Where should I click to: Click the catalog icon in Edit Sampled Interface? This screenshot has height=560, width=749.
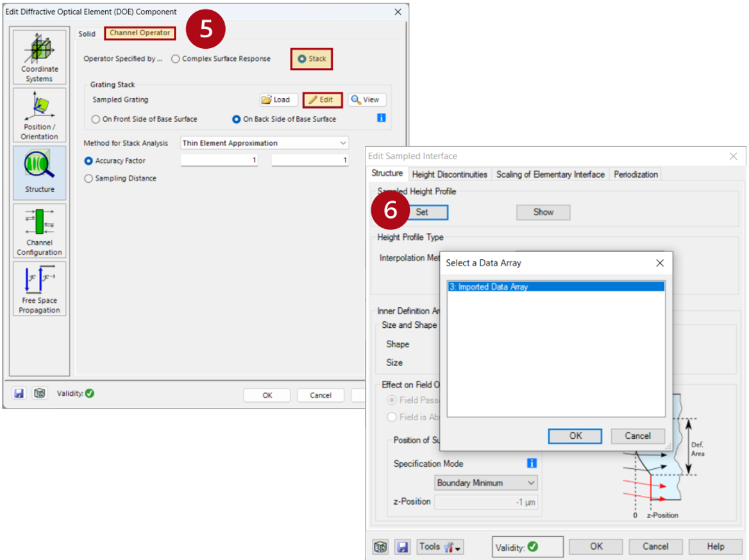click(x=381, y=547)
